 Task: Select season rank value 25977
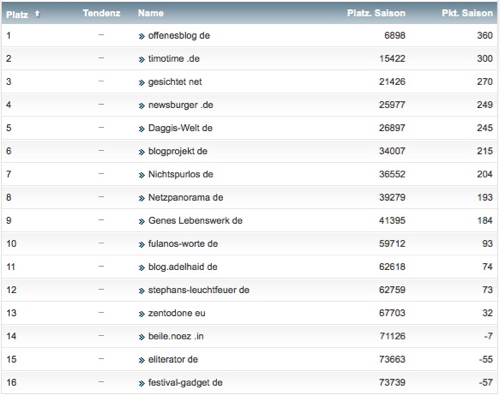(x=392, y=105)
